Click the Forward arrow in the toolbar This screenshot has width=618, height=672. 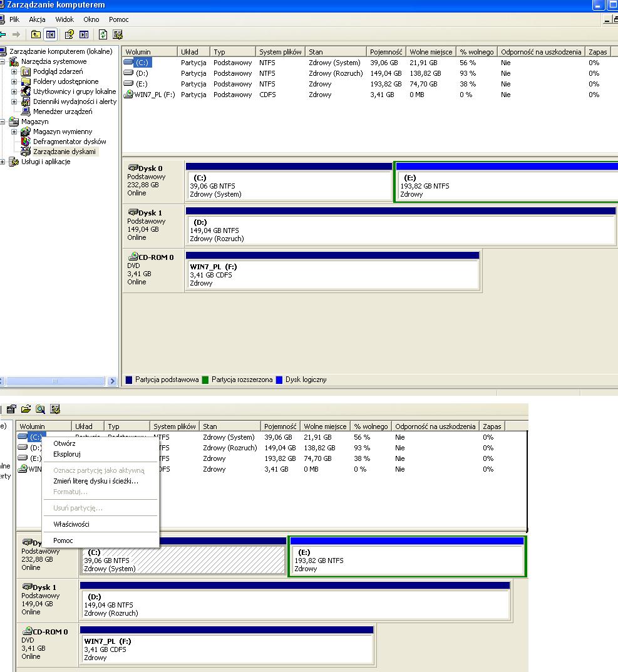[16, 34]
